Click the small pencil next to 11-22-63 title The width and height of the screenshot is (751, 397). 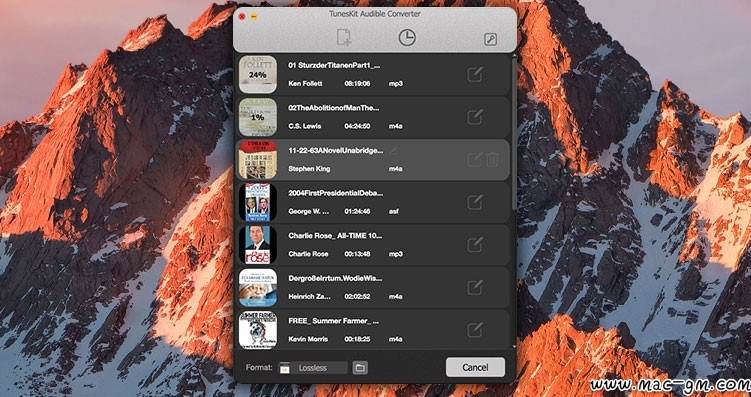coord(393,150)
